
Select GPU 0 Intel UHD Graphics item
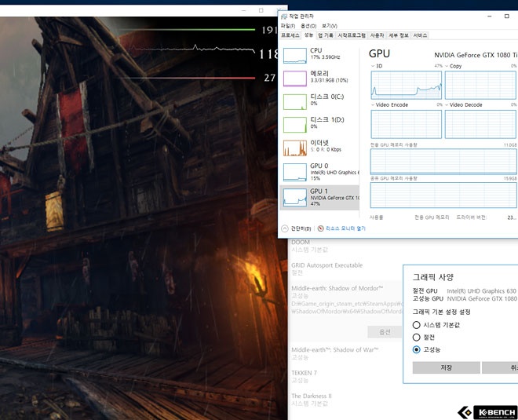(319, 172)
